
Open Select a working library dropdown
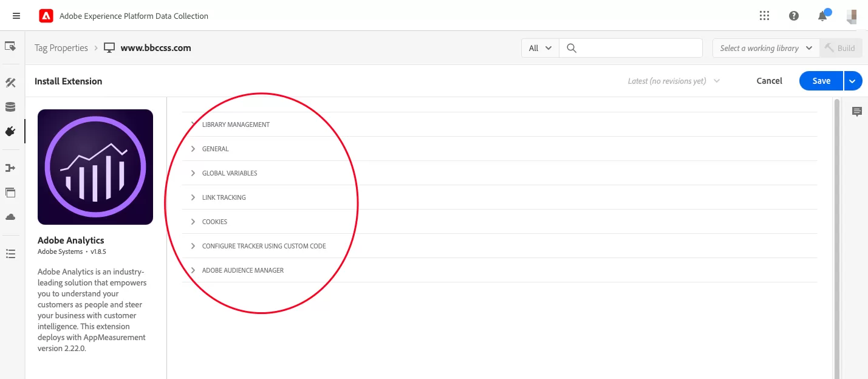[x=765, y=48]
